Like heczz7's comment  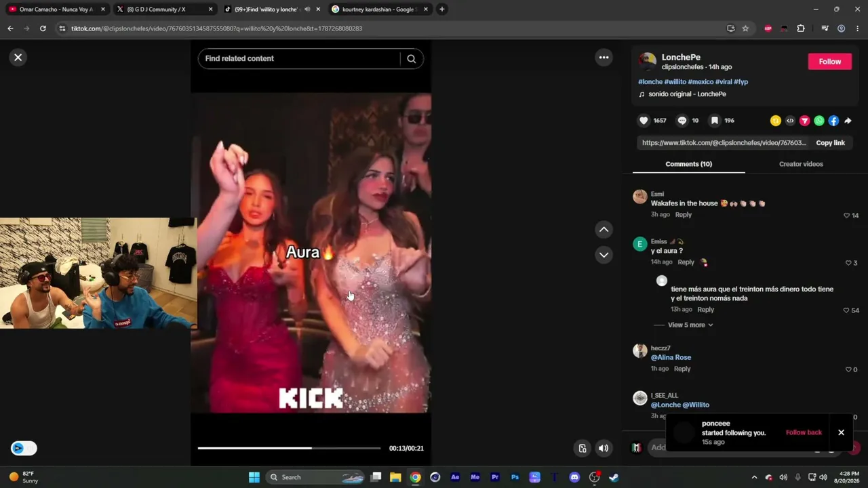tap(848, 369)
